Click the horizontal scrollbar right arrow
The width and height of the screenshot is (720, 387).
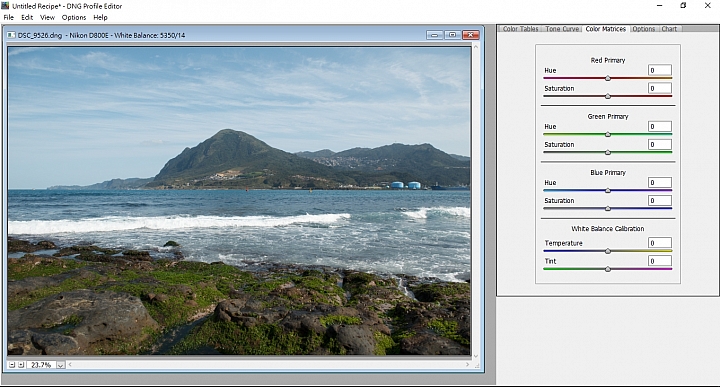467,365
